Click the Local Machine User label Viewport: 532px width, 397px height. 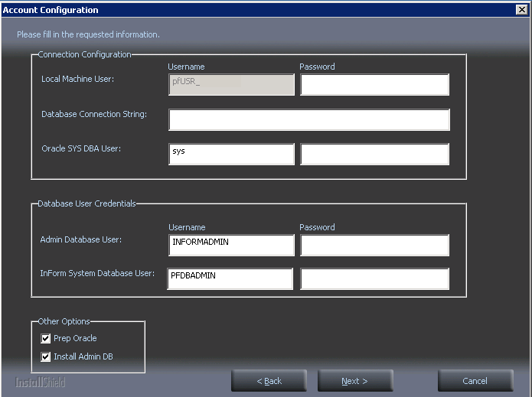78,79
